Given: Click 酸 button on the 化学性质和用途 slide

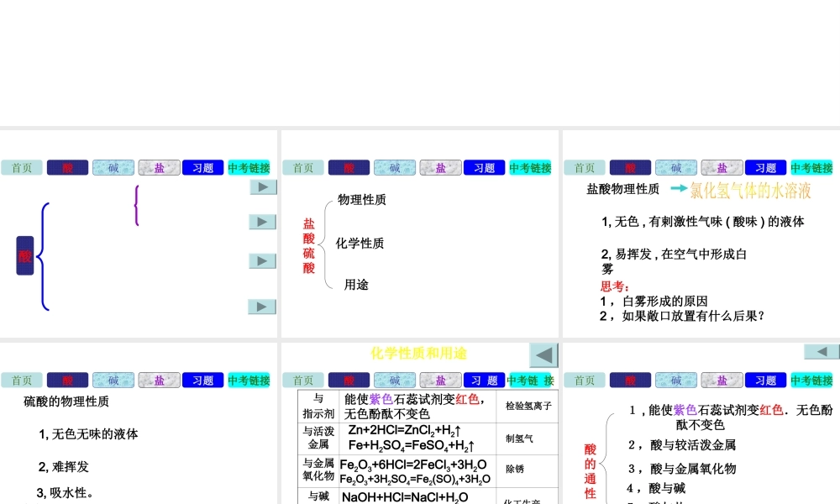Looking at the screenshot, I should 349,381.
